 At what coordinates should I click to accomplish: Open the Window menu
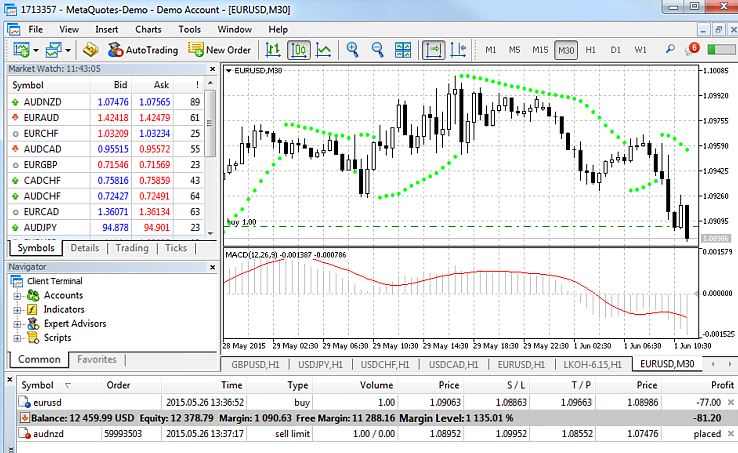point(234,29)
